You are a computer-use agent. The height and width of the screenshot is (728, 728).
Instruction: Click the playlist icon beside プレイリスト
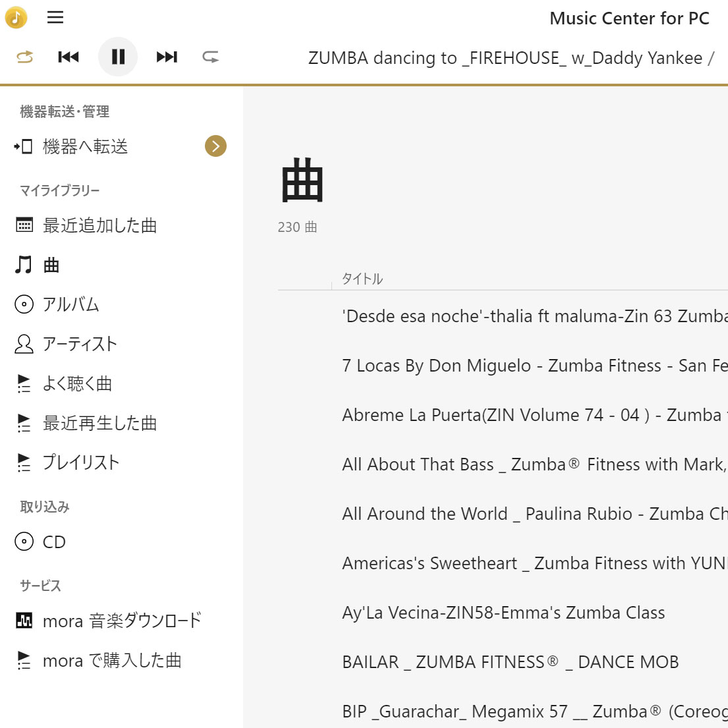point(24,462)
